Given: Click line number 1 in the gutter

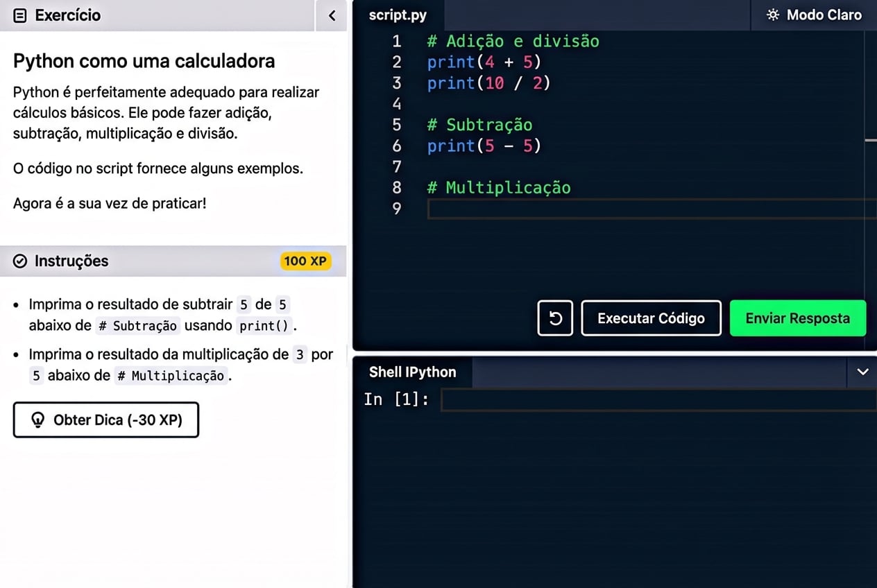Looking at the screenshot, I should tap(397, 42).
